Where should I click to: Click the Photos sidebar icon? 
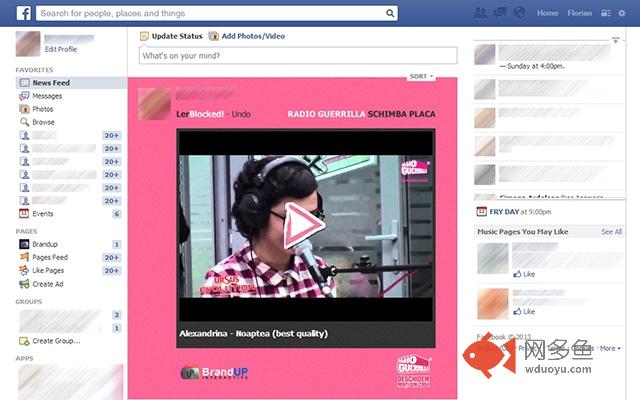(24, 109)
